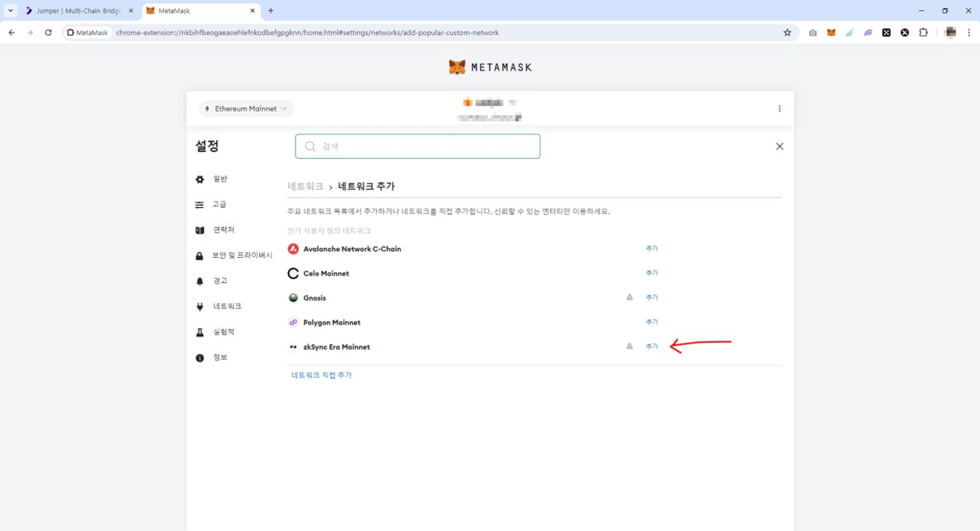
Task: Click the 설정 heading
Action: click(x=207, y=146)
